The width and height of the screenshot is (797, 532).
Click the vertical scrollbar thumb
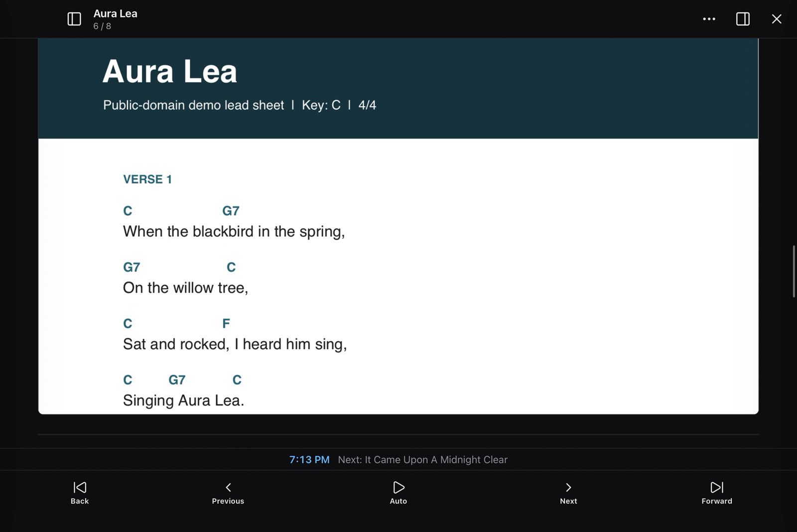[794, 271]
